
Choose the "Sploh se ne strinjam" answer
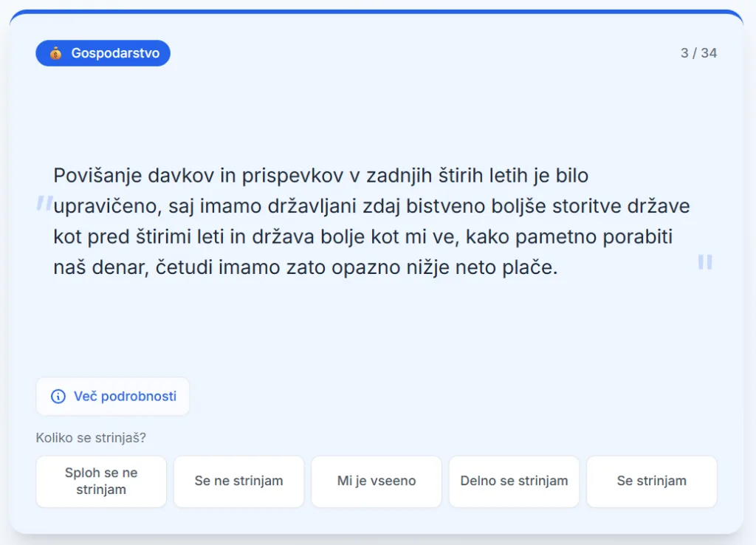(x=101, y=481)
